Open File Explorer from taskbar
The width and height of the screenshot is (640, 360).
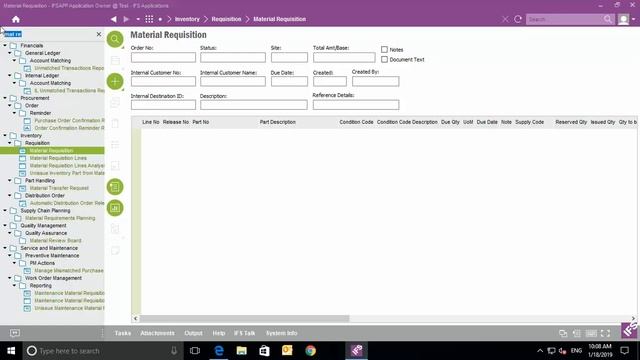[x=242, y=351]
